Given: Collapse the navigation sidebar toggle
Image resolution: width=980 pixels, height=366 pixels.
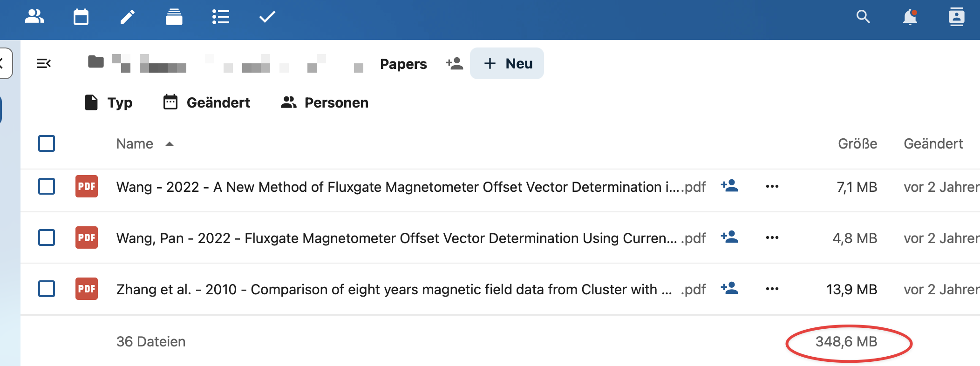Looking at the screenshot, I should click(44, 63).
